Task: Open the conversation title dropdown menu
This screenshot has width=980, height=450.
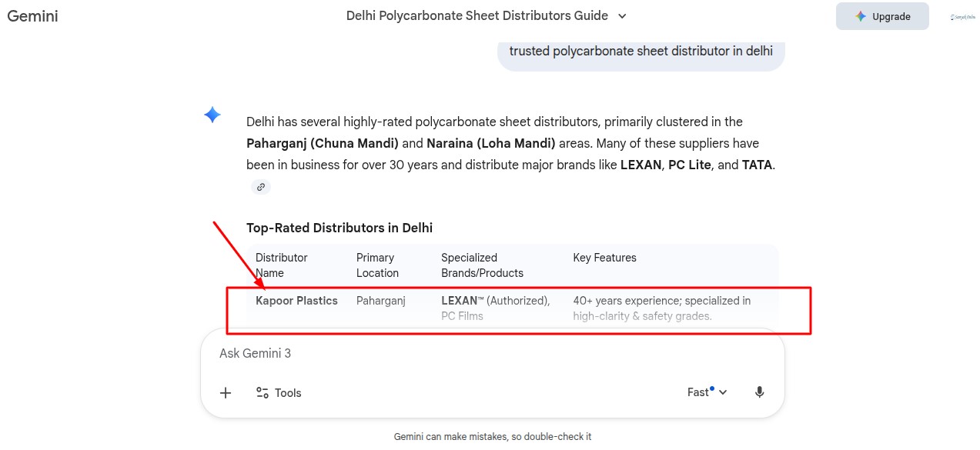Action: click(622, 16)
